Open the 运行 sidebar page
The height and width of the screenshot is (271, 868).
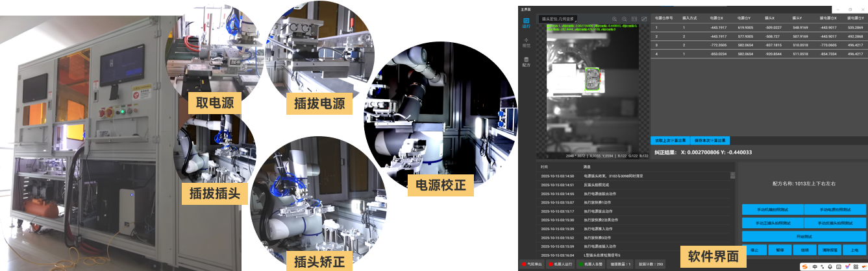tap(527, 23)
